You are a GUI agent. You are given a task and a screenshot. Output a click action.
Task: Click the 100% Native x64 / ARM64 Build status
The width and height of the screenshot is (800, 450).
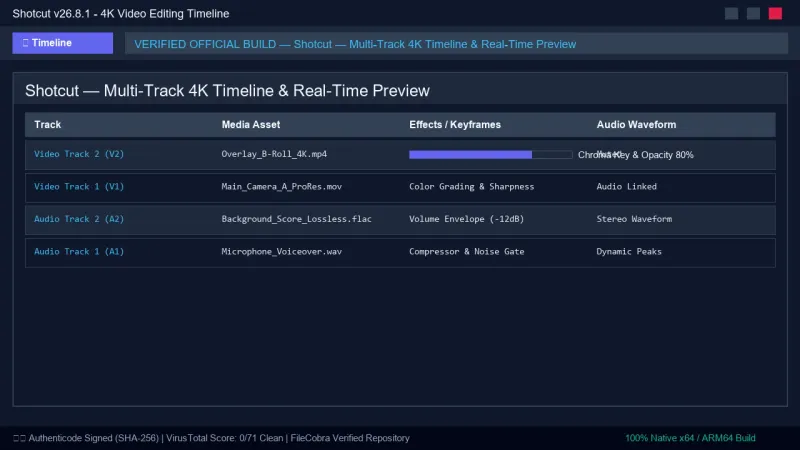click(x=690, y=438)
